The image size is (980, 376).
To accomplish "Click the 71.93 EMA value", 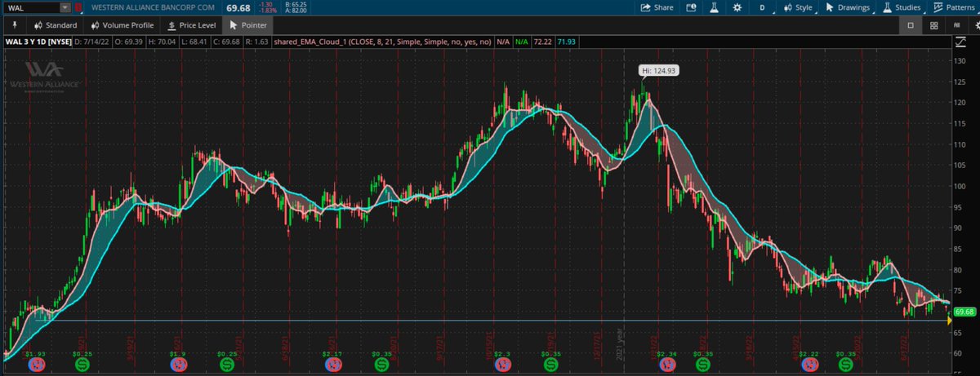I will [566, 40].
